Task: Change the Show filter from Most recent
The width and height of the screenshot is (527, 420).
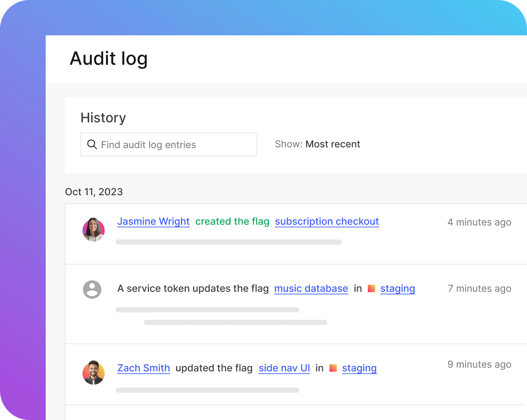Action: point(333,144)
